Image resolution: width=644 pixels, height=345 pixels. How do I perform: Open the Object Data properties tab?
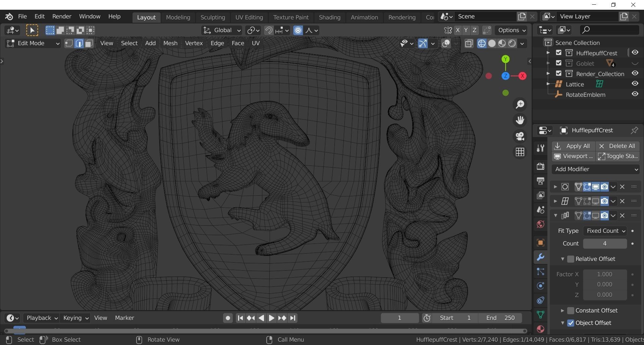click(540, 315)
